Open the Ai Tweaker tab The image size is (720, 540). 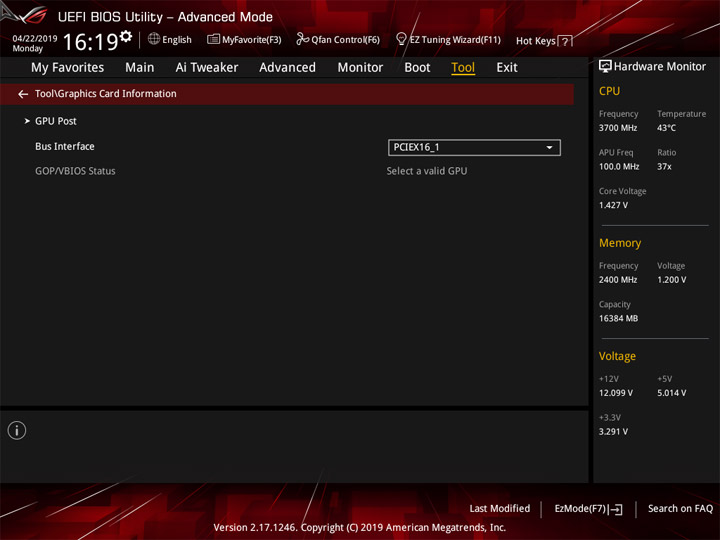click(207, 68)
